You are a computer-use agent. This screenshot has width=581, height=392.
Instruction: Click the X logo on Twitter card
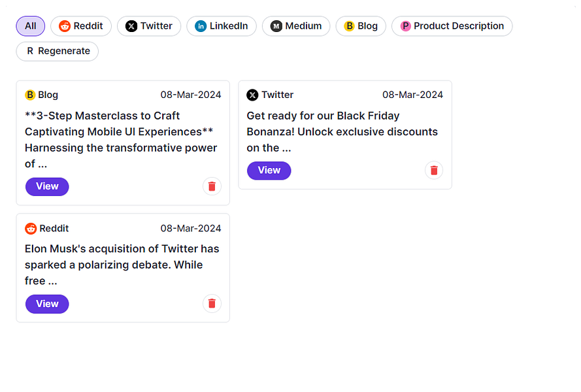click(x=252, y=95)
